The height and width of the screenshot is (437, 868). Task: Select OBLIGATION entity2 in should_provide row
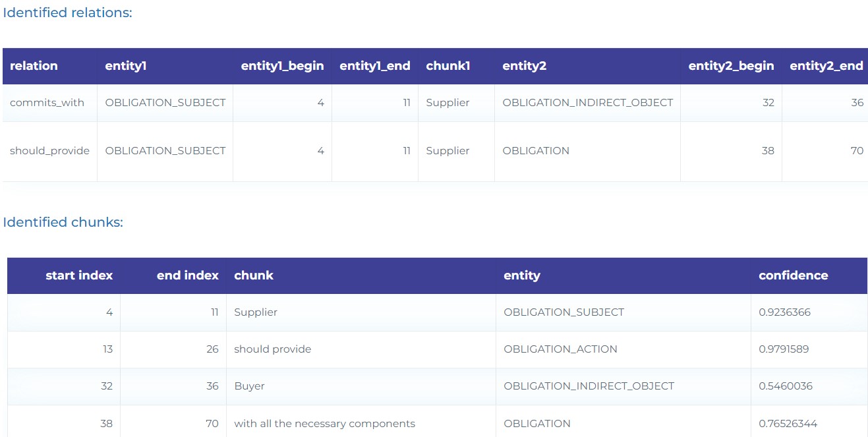[536, 151]
